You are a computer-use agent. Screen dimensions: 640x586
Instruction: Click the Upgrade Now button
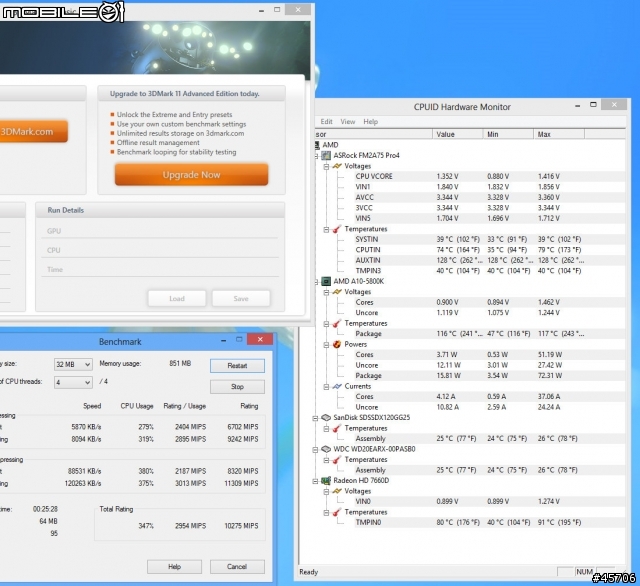[x=191, y=175]
